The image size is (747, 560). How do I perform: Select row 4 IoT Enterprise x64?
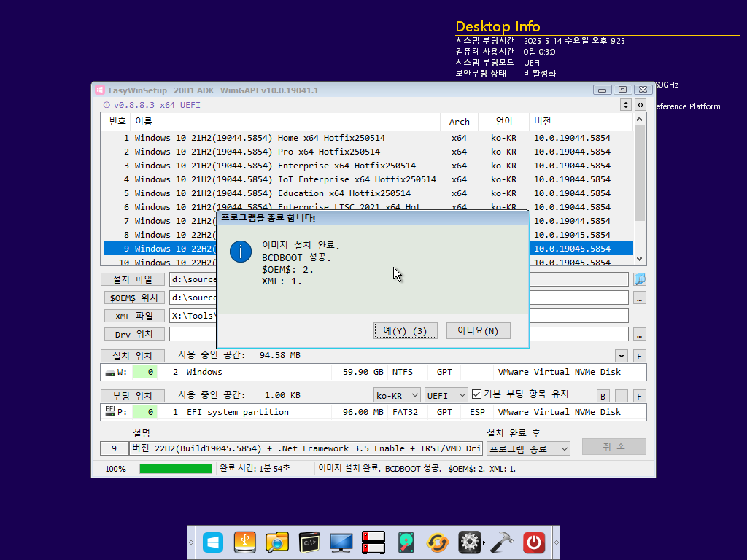click(368, 179)
